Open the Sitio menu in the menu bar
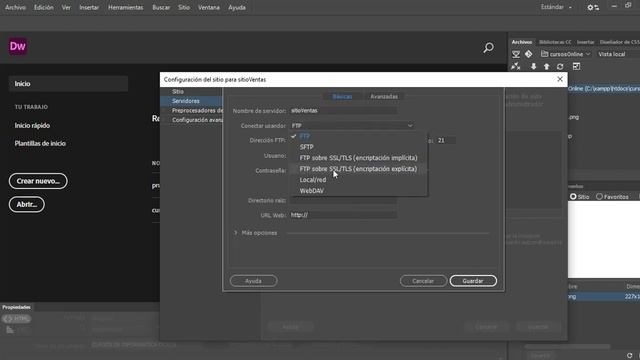The height and width of the screenshot is (360, 640). pos(184,7)
